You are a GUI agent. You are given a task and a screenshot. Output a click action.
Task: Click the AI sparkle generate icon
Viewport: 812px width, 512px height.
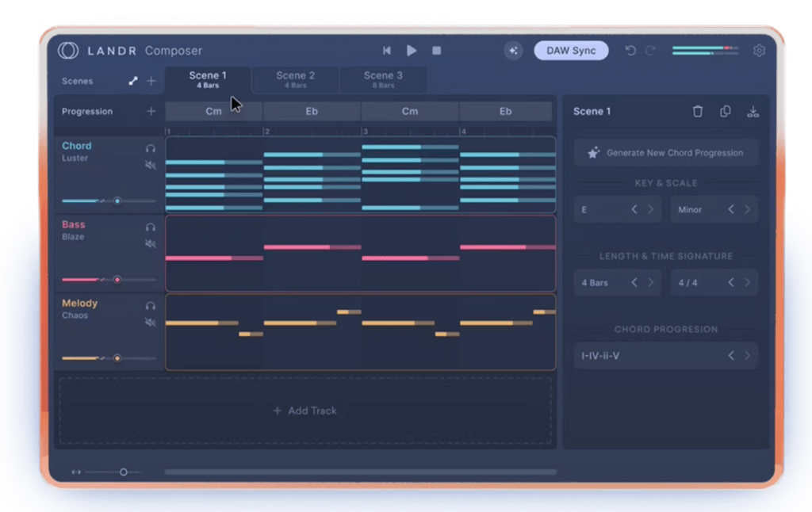(513, 50)
